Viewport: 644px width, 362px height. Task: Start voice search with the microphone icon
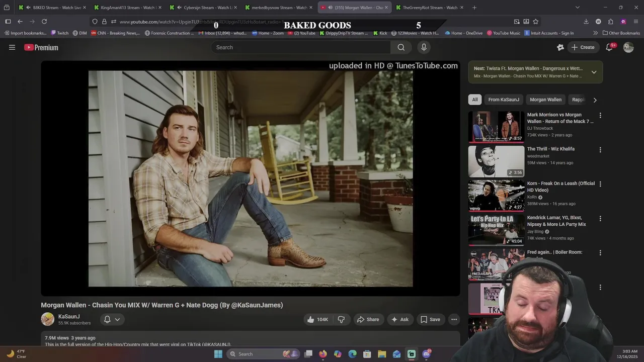pyautogui.click(x=424, y=47)
